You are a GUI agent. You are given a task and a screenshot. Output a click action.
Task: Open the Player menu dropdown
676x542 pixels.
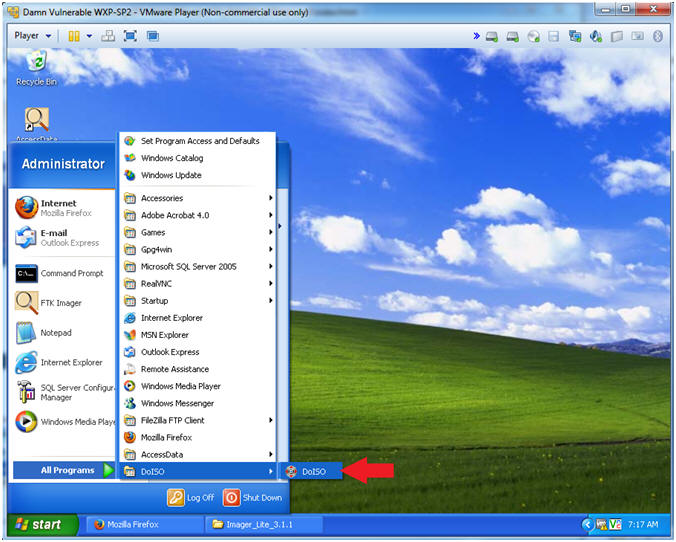[x=32, y=36]
